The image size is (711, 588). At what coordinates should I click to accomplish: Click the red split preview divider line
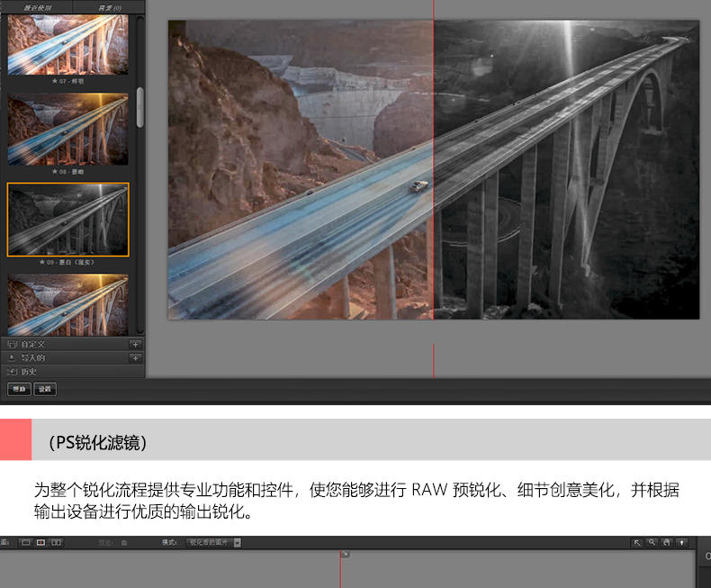pyautogui.click(x=434, y=169)
